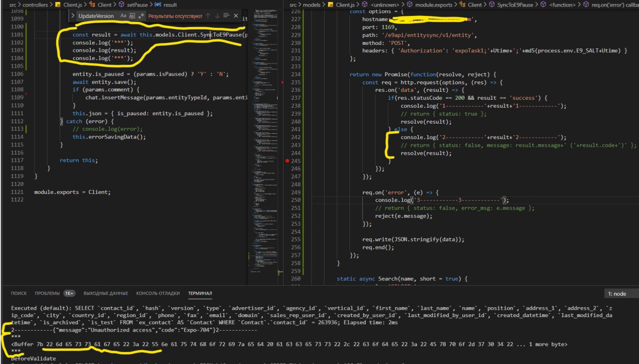This screenshot has height=364, width=639.
Task: Select the ТЕРМИНАЛ panel tab
Action: (200, 294)
